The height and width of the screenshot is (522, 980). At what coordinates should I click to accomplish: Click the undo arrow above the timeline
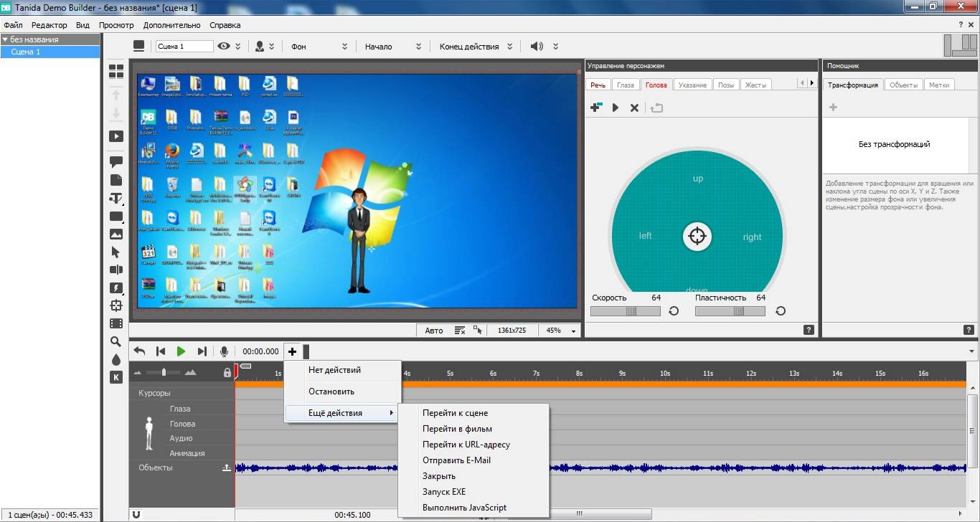tap(140, 351)
